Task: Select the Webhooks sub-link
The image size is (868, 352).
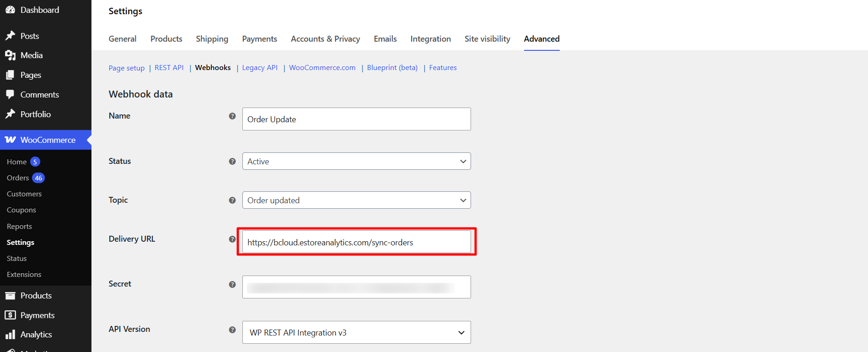Action: [213, 68]
